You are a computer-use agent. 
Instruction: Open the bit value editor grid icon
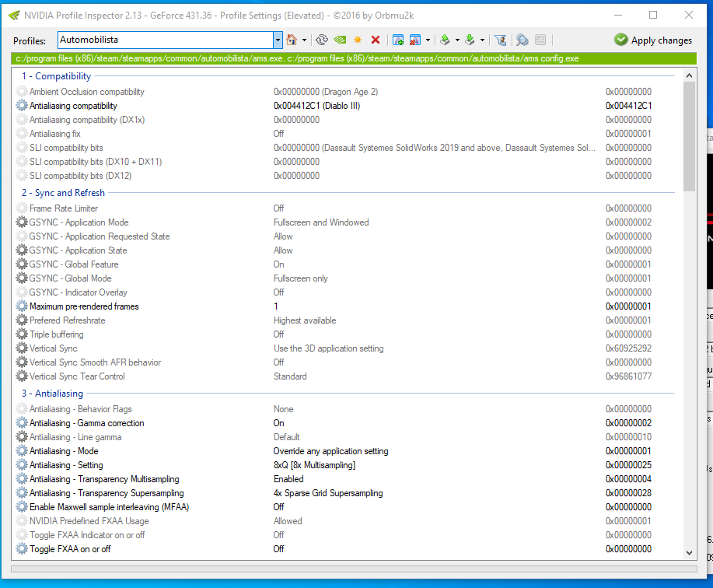pos(540,40)
